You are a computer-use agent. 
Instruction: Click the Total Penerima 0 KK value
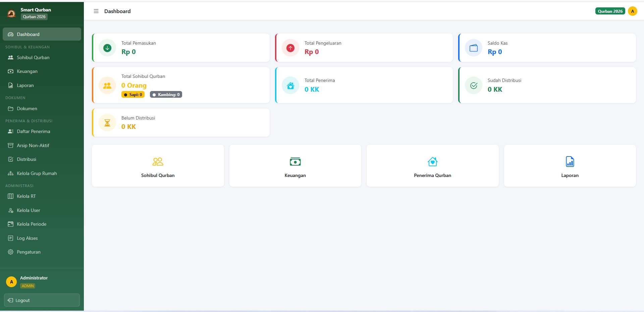tap(312, 89)
